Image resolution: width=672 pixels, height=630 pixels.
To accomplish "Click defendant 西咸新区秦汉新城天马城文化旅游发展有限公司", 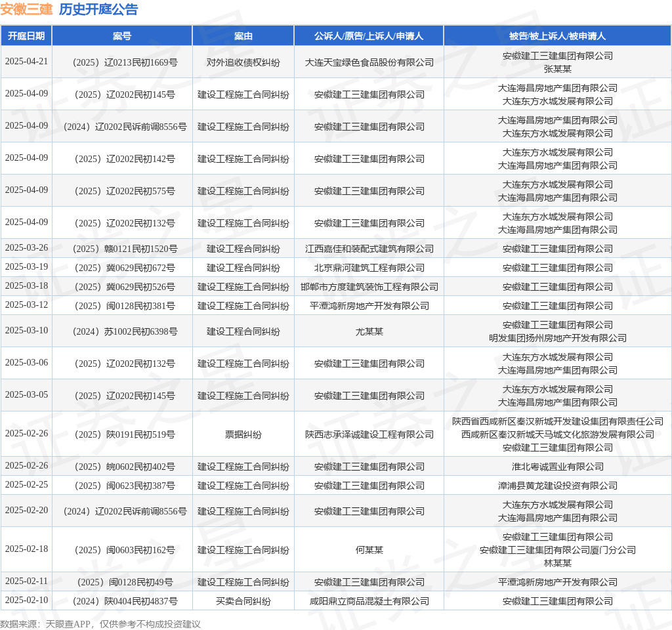I will (557, 434).
